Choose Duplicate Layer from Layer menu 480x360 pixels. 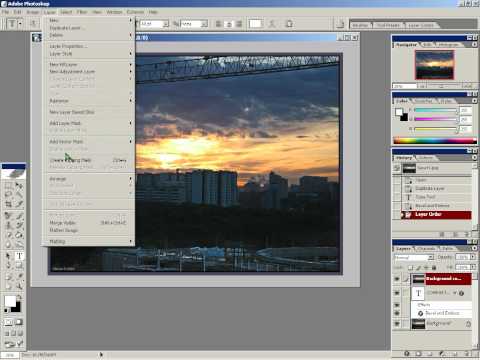tap(88, 28)
